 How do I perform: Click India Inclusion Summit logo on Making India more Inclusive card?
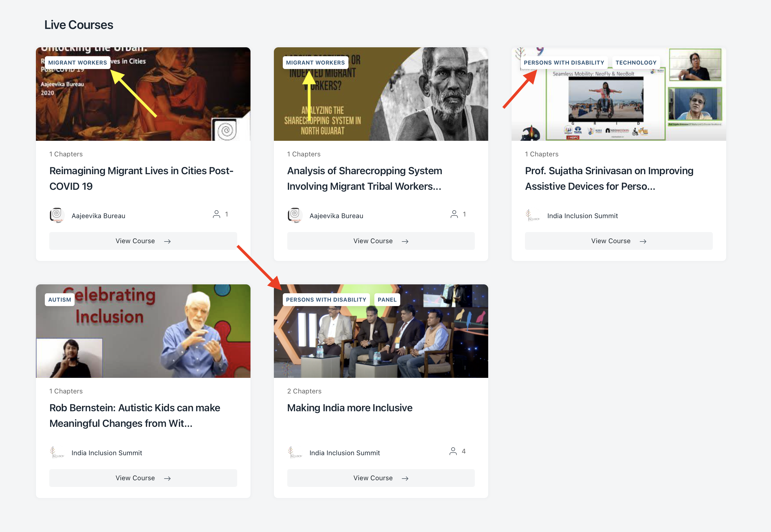click(x=295, y=452)
